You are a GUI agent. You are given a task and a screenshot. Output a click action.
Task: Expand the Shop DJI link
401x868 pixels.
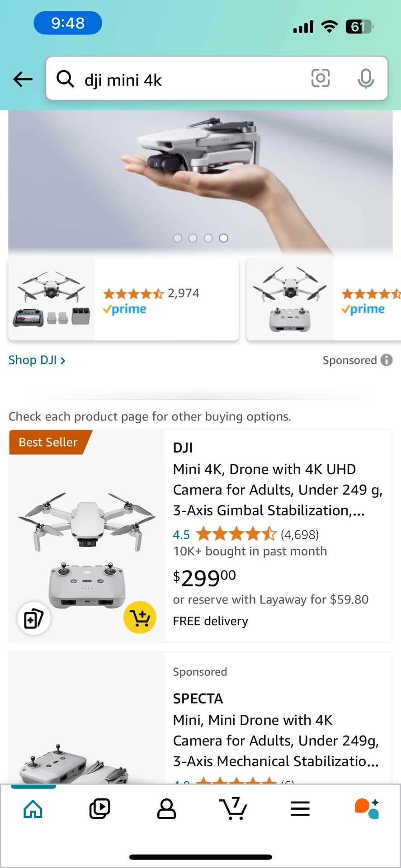point(37,360)
